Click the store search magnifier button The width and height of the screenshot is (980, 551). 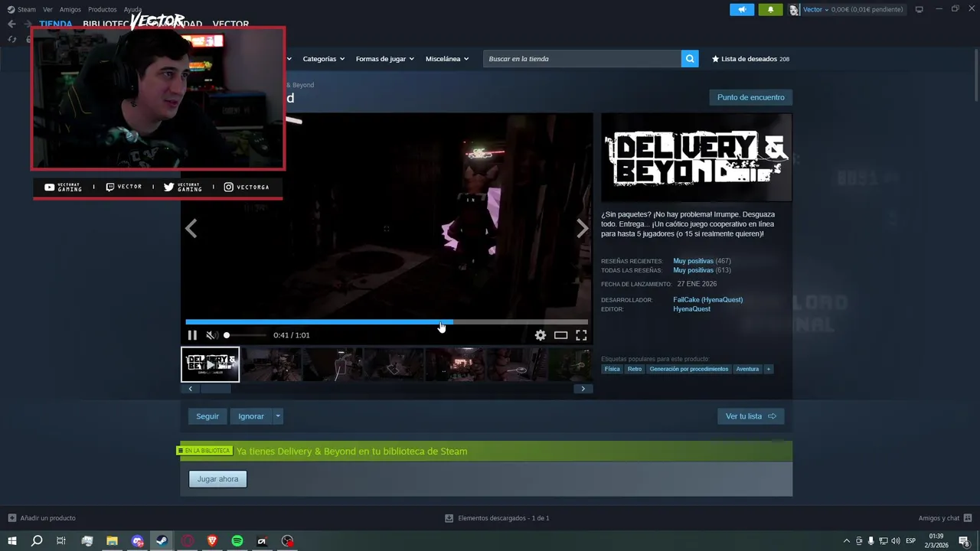coord(690,59)
